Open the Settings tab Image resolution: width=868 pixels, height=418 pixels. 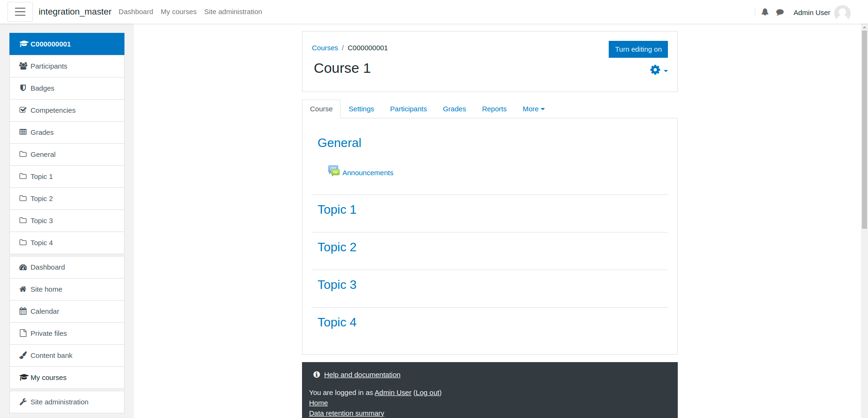tap(361, 109)
